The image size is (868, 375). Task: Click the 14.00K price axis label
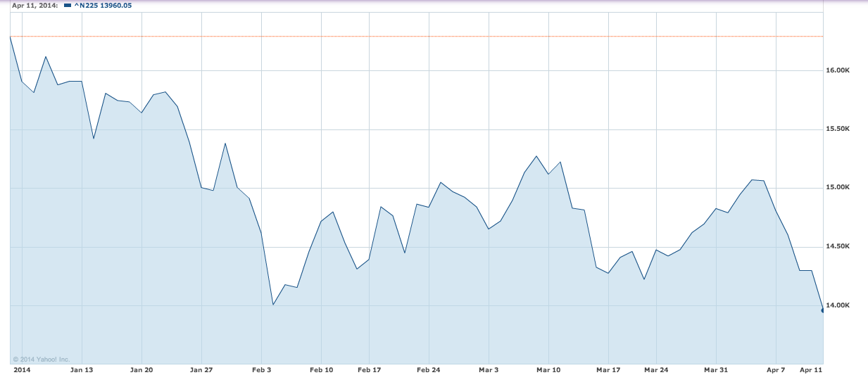(838, 305)
